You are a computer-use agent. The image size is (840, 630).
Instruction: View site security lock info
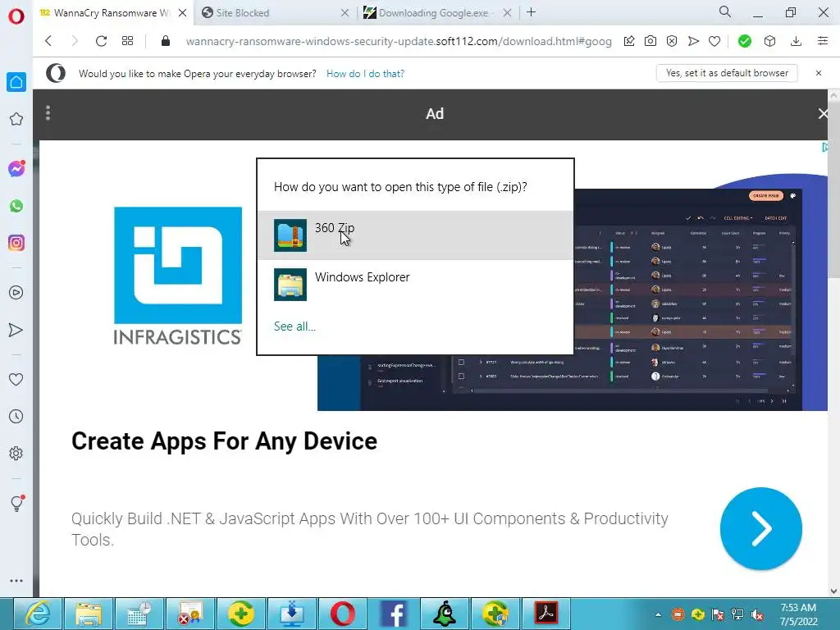(166, 41)
